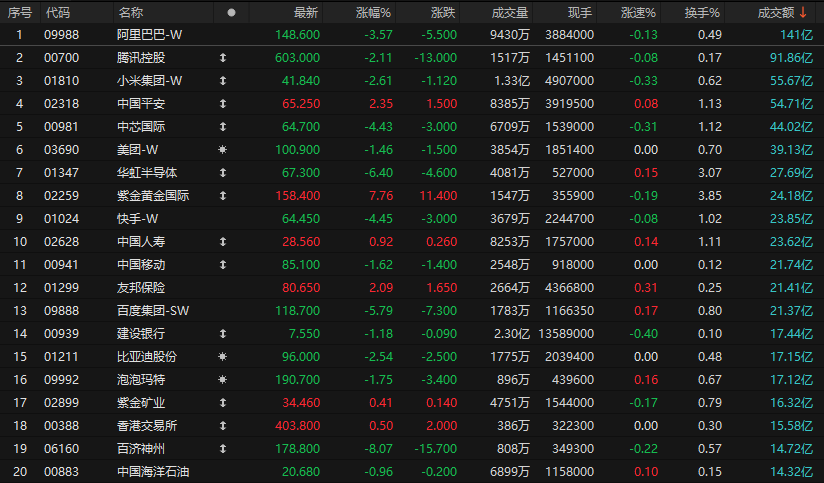Click the sun marker icon beside 比亚迪股份
This screenshot has width=824, height=483.
[223, 357]
